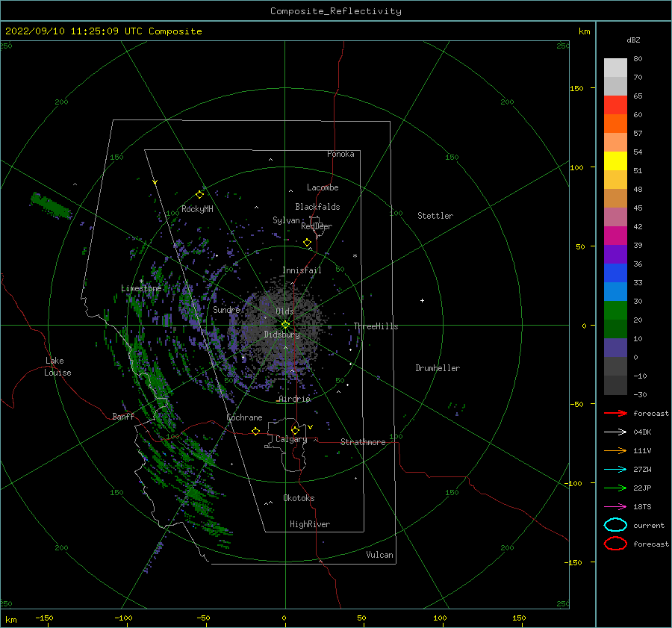
Task: Click the green 22JP arrow icon
Action: [x=615, y=488]
